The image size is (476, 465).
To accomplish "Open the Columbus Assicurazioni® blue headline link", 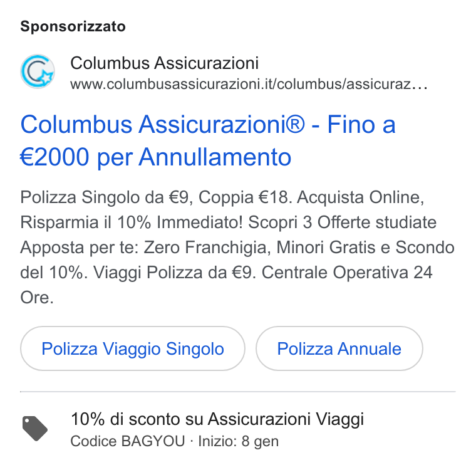I will [x=208, y=140].
